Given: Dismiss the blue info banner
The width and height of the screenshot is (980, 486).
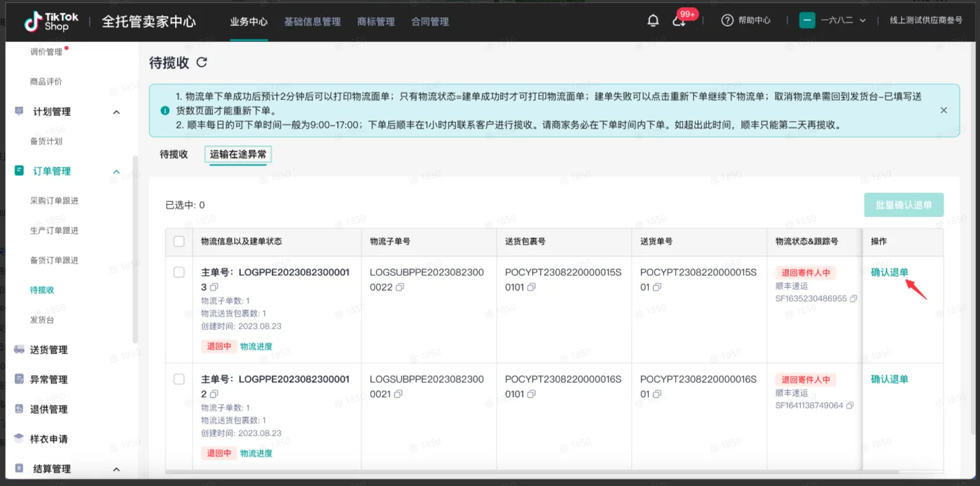Looking at the screenshot, I should tap(944, 110).
